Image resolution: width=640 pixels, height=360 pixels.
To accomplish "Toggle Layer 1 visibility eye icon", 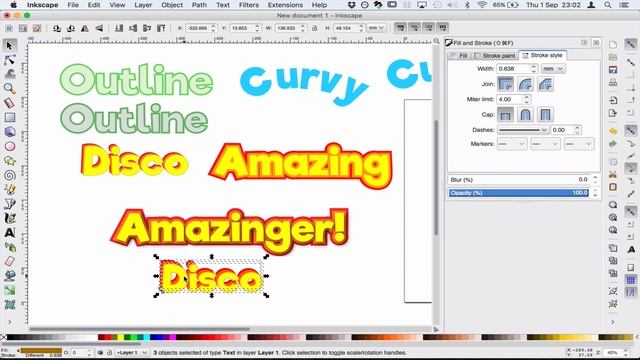I will 100,353.
